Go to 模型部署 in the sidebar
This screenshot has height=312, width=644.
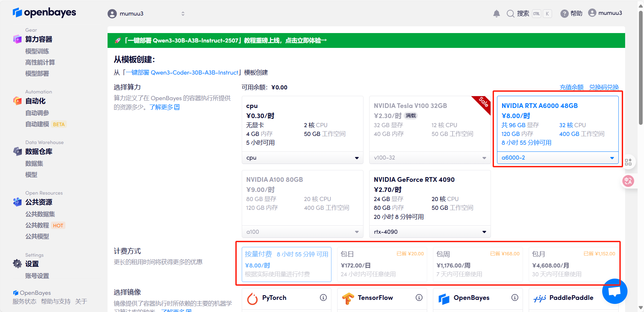point(37,74)
